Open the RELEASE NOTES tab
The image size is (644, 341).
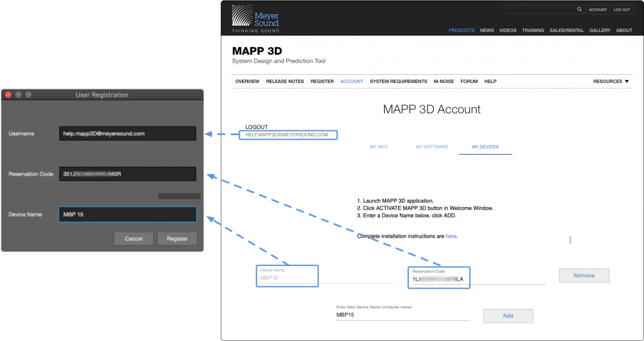pyautogui.click(x=285, y=81)
